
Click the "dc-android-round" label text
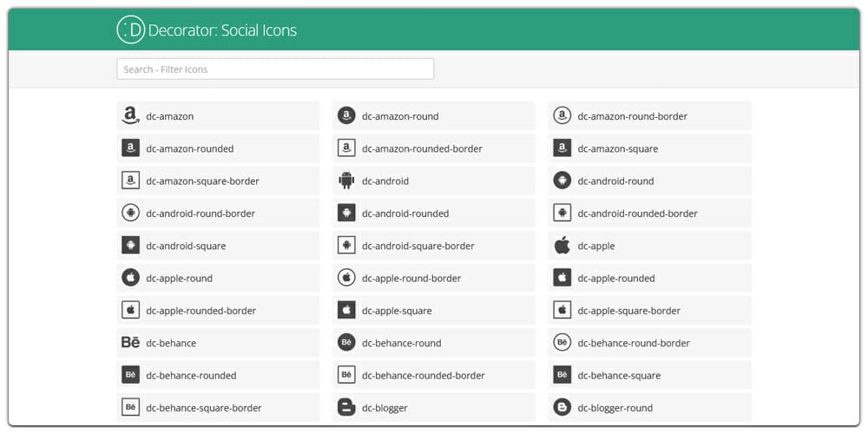(x=616, y=181)
